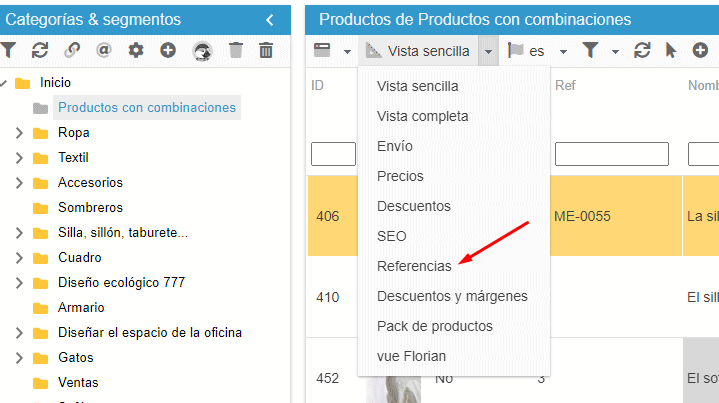Image resolution: width=719 pixels, height=403 pixels.
Task: Click the cursor selection icon in products toolbar
Action: click(x=671, y=50)
